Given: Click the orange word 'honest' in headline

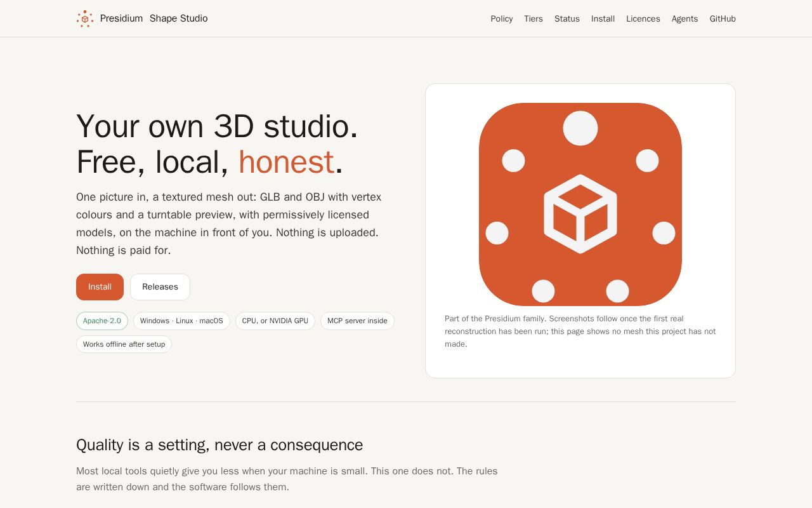Looking at the screenshot, I should click(x=286, y=161).
